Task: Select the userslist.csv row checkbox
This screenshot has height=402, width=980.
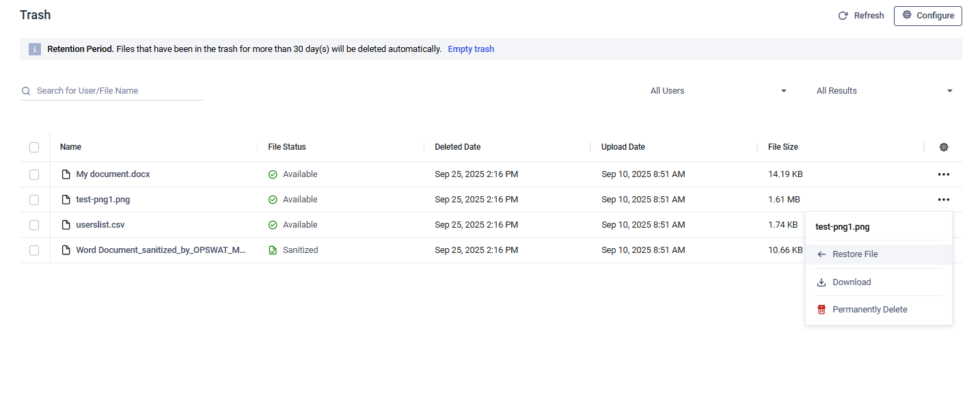Action: click(34, 225)
